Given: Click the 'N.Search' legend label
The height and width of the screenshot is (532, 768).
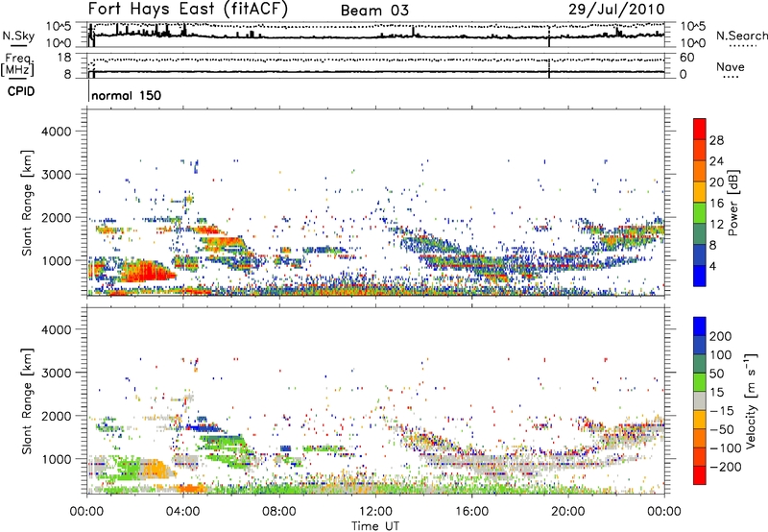Looking at the screenshot, I should pyautogui.click(x=741, y=36).
